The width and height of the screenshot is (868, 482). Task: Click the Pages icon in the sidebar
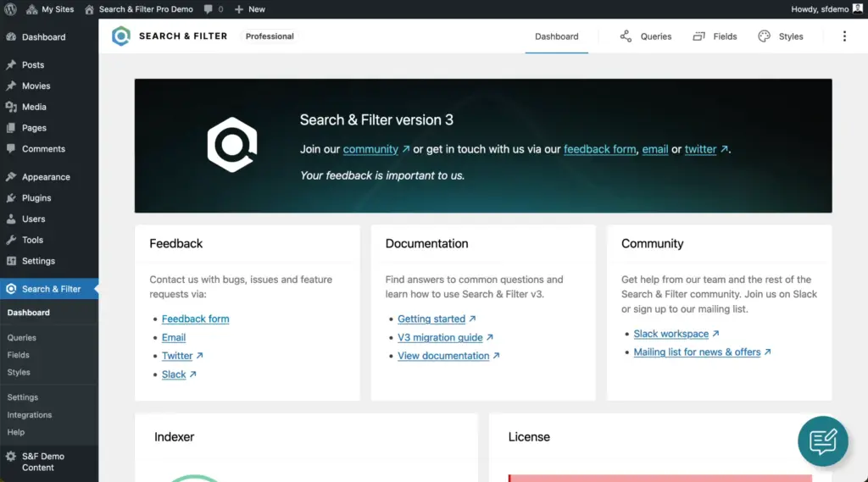[x=11, y=128]
